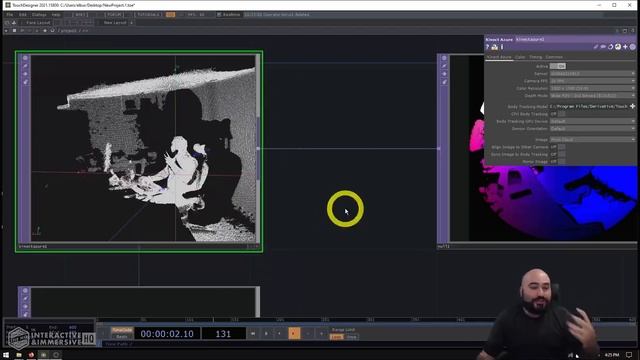Switch to the Color parameter tab
Image resolution: width=640 pixels, height=360 pixels.
520,57
